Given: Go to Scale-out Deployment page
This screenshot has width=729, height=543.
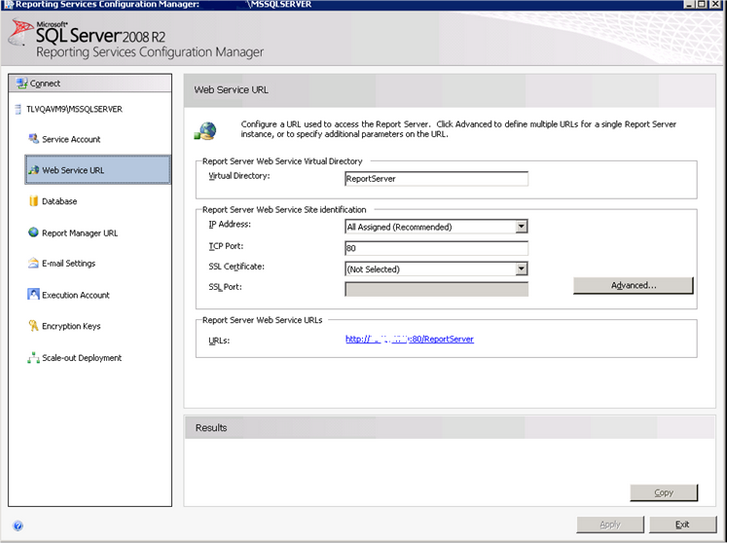Looking at the screenshot, I should [x=82, y=358].
